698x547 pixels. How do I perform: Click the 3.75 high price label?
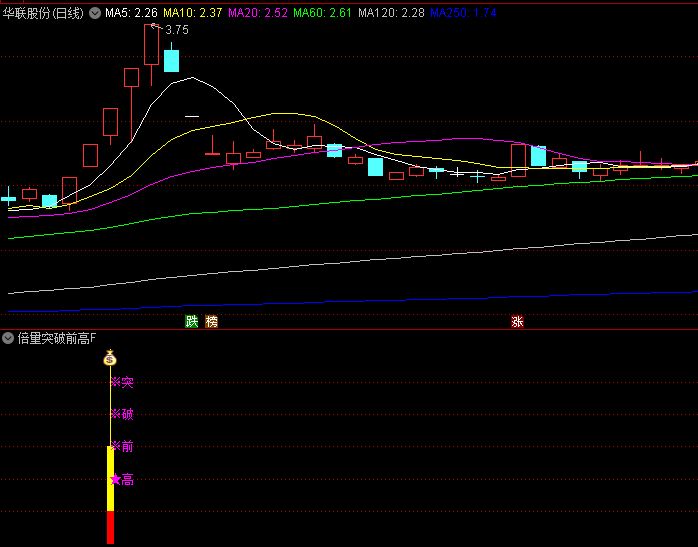[177, 30]
